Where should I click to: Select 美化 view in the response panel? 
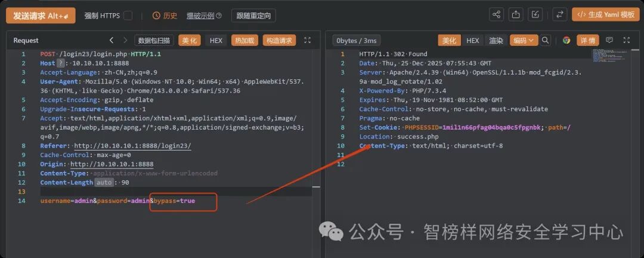click(x=450, y=41)
